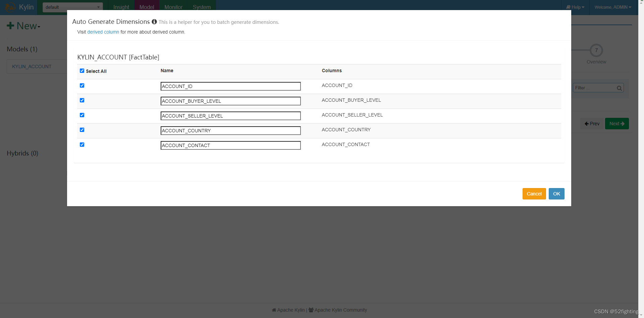Edit the ACCOUNT_BUYER_LEVEL name field

[230, 101]
